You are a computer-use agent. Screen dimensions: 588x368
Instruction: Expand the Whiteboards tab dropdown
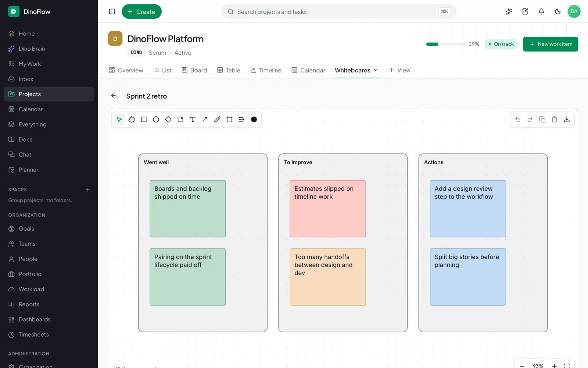(x=376, y=70)
